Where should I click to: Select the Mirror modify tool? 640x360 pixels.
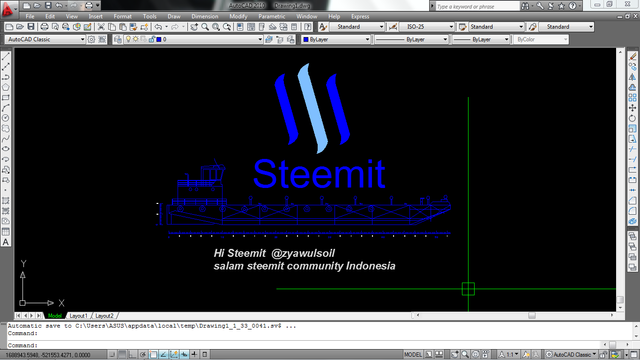click(632, 77)
